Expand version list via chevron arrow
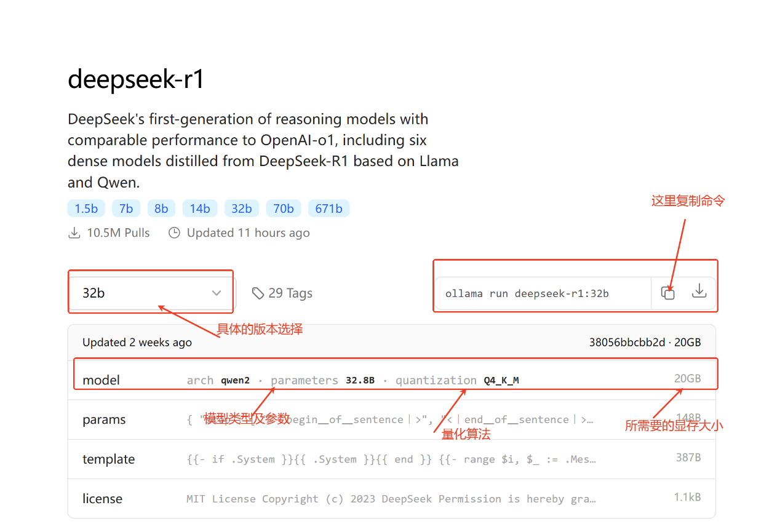This screenshot has width=780, height=532. tap(217, 293)
